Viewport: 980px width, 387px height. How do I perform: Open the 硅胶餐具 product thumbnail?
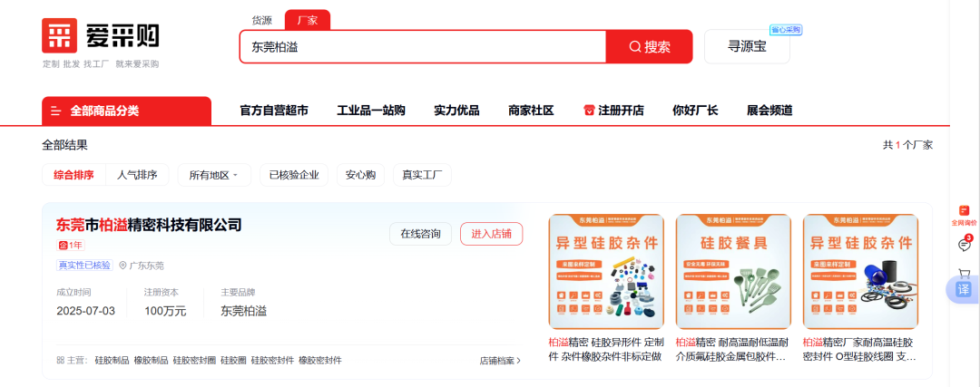[x=733, y=272]
